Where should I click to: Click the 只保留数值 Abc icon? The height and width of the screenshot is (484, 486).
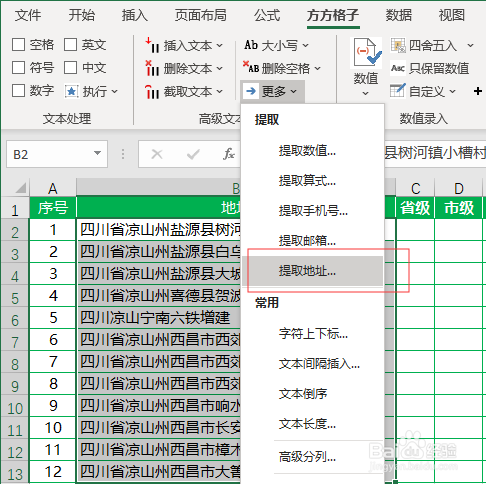(x=398, y=68)
